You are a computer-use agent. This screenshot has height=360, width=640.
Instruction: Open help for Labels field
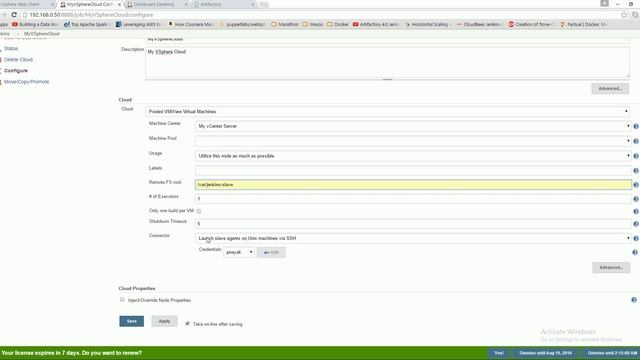(x=636, y=171)
